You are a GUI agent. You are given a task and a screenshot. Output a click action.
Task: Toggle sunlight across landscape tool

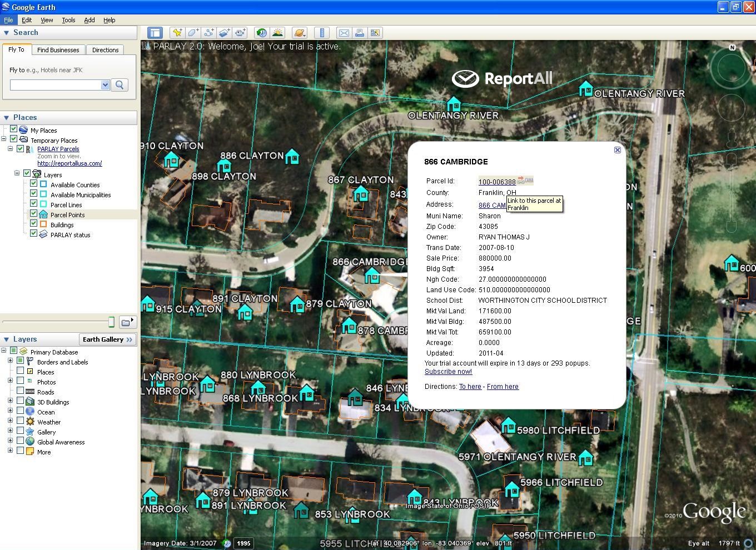pos(277,33)
